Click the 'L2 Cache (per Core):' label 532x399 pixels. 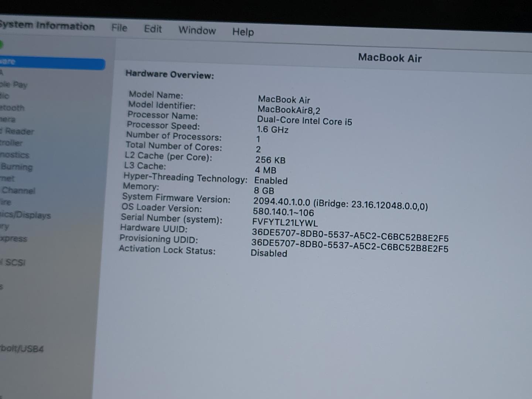(x=168, y=157)
